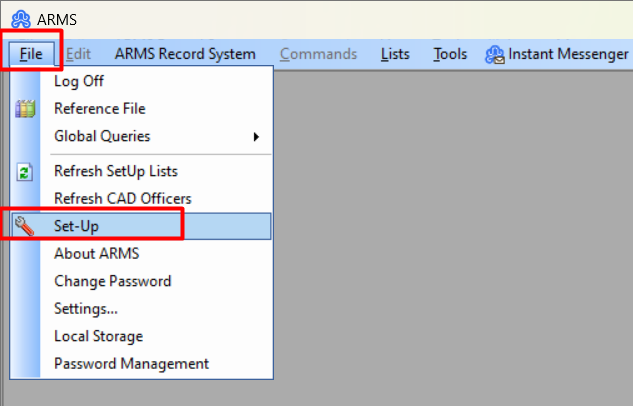Click the Instant Messenger envelope icon
Screen dimensions: 633x406
[494, 55]
